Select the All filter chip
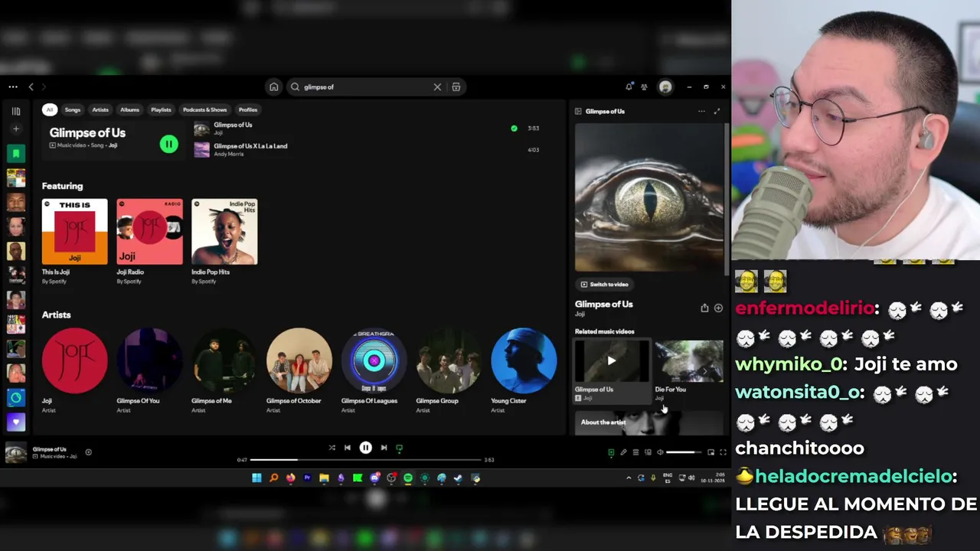980x551 pixels. click(50, 109)
